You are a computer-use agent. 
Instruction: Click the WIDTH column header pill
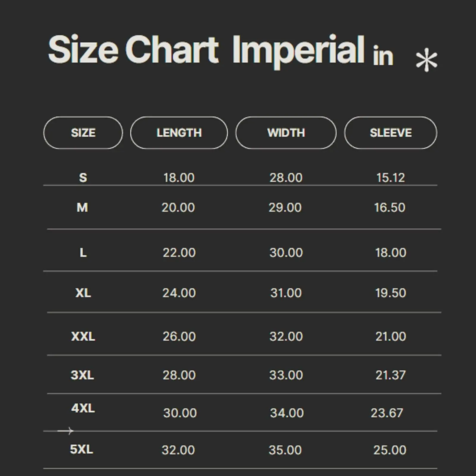(286, 133)
